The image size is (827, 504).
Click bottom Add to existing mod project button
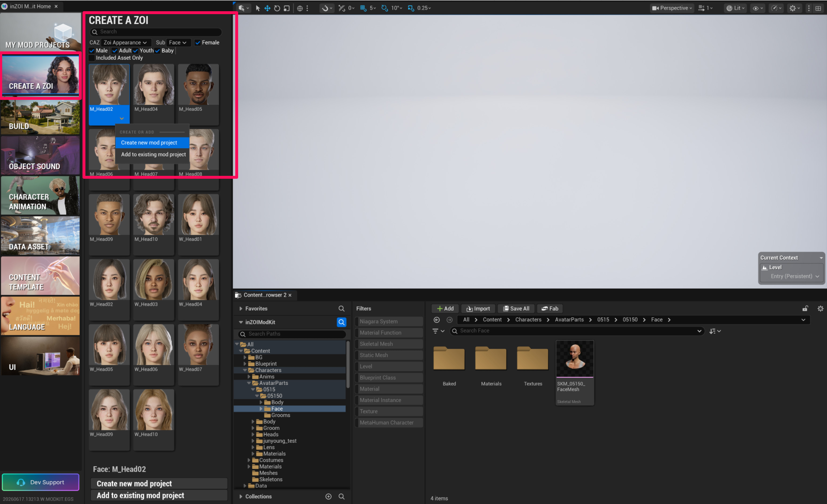point(159,496)
